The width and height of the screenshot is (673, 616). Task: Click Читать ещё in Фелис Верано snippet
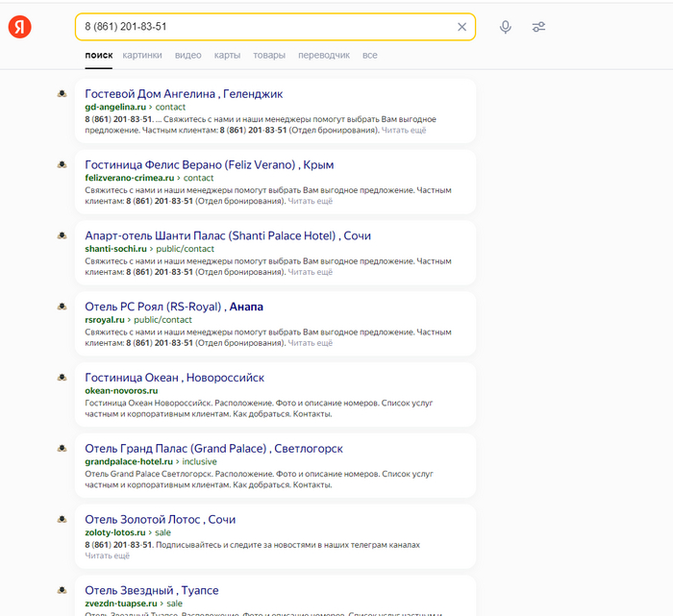pos(311,201)
